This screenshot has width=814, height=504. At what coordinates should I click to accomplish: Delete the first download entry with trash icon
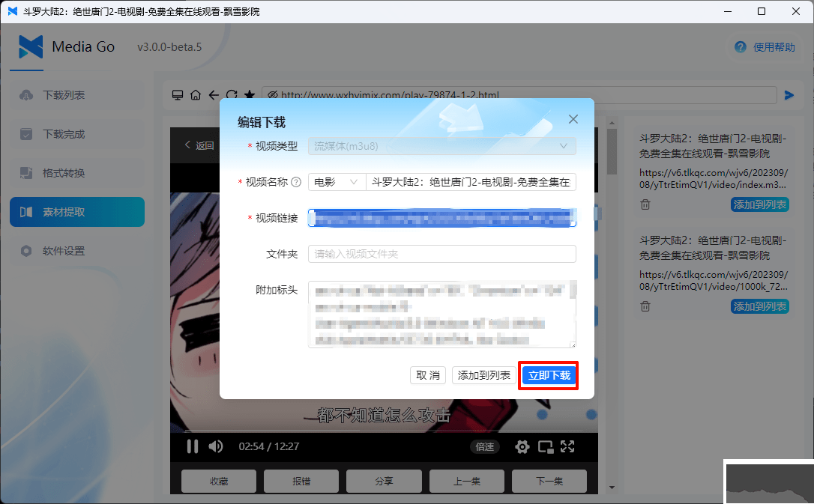(645, 204)
